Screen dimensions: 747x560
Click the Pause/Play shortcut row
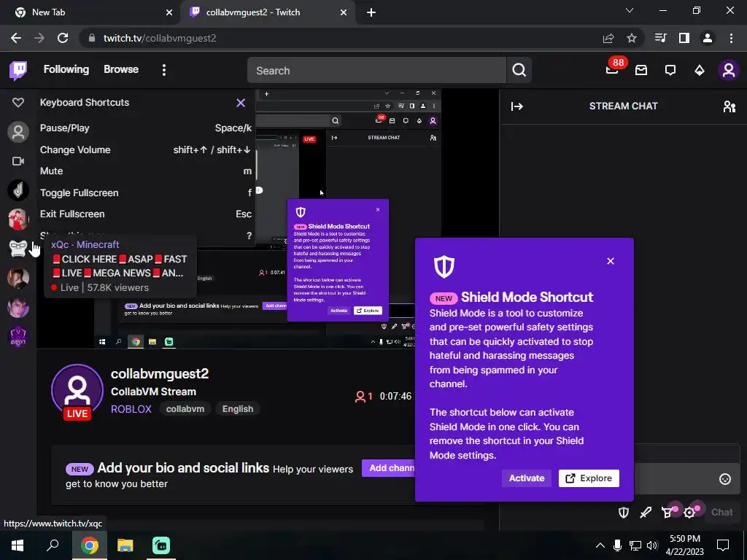[146, 128]
